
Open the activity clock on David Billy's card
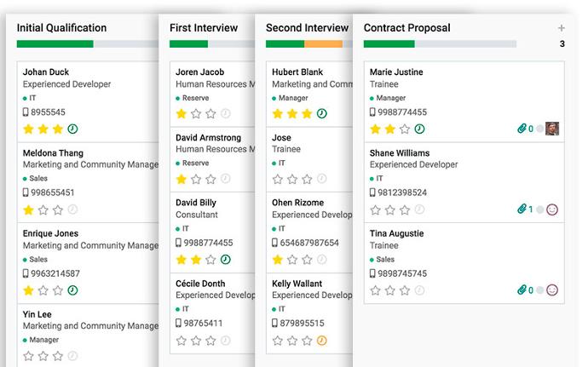pos(225,260)
